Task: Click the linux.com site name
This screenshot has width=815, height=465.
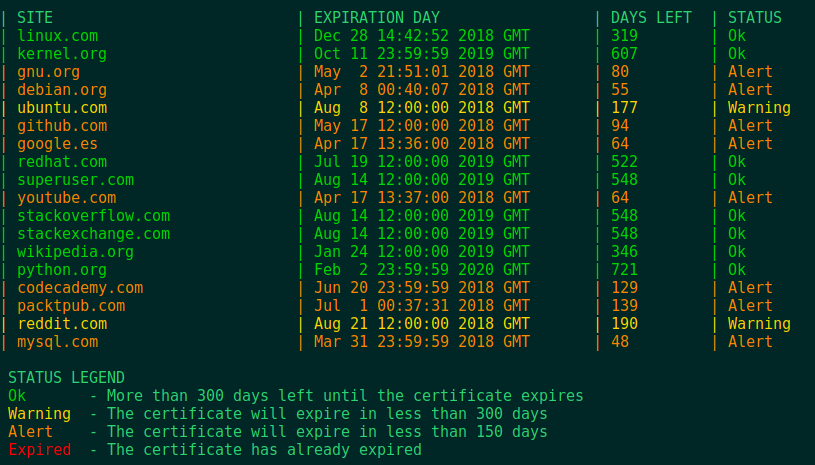Action: [x=58, y=36]
